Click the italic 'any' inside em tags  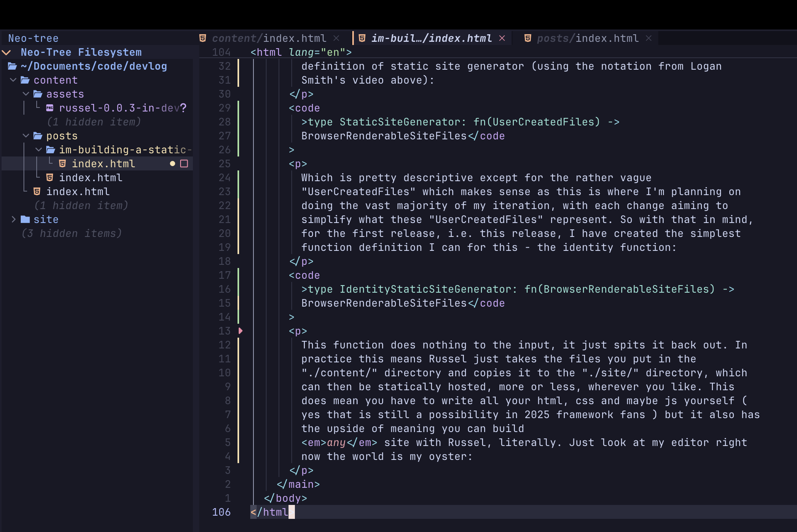(336, 442)
